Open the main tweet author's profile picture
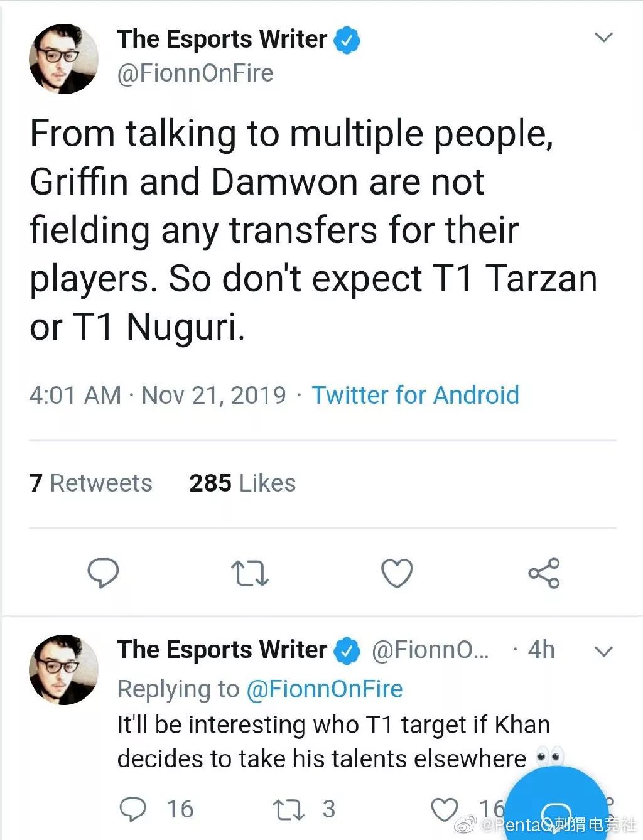The image size is (643, 840). [63, 60]
